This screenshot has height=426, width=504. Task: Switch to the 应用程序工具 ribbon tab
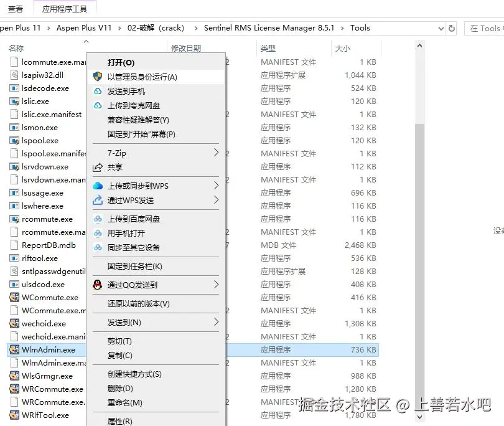[x=65, y=9]
